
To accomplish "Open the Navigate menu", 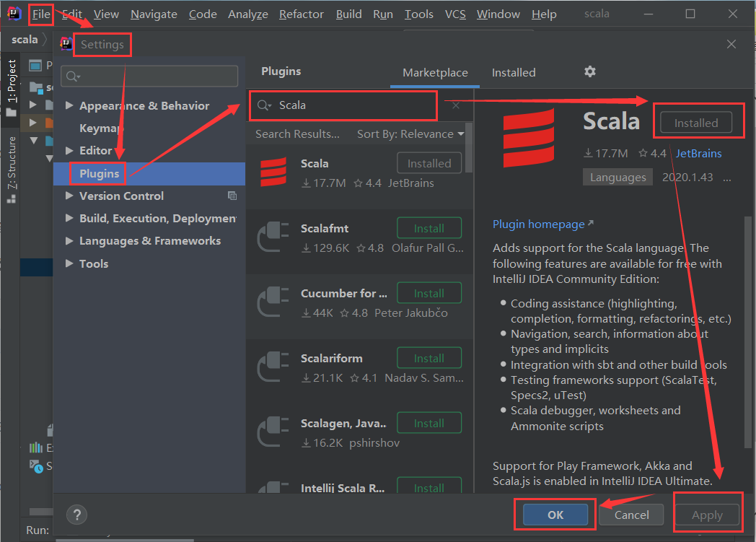I will coord(154,14).
